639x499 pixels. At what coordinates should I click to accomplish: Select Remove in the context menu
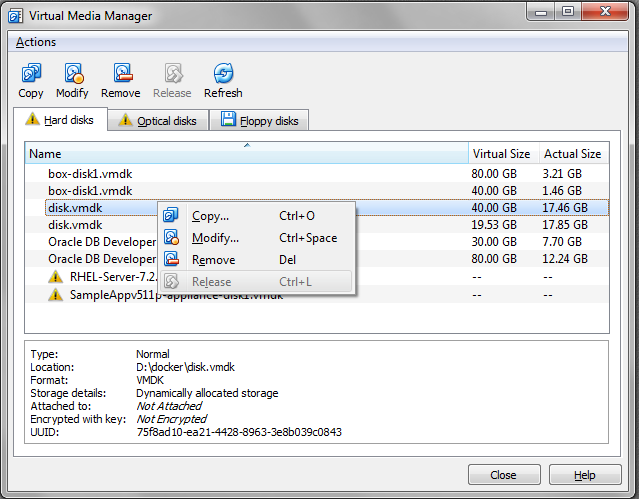point(213,260)
